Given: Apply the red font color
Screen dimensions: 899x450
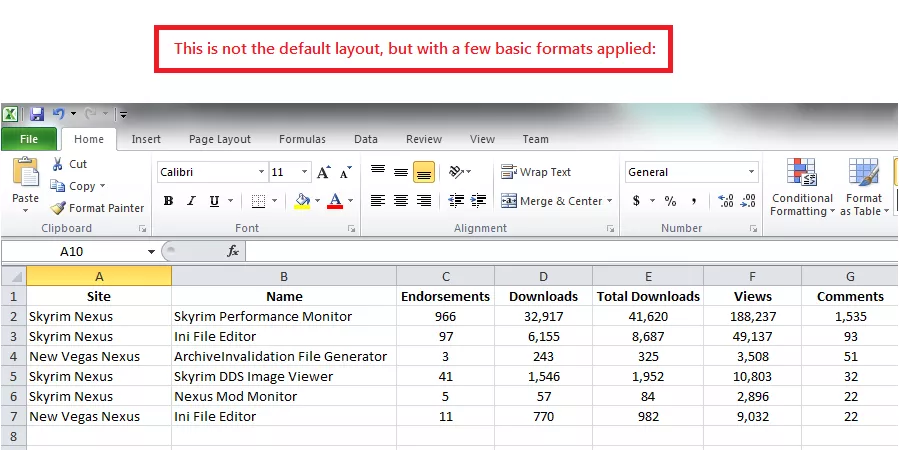Looking at the screenshot, I should point(335,201).
